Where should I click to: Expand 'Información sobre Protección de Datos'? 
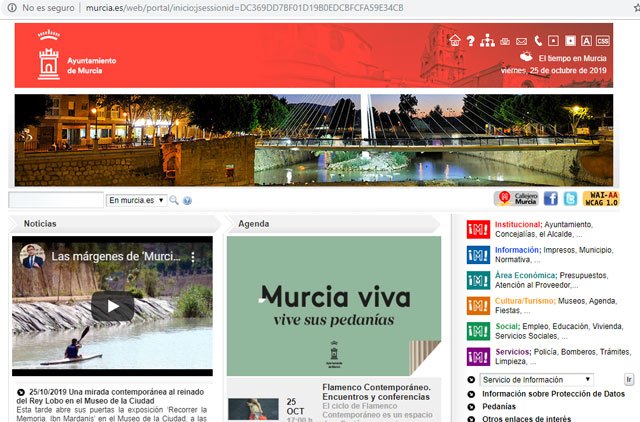click(547, 394)
